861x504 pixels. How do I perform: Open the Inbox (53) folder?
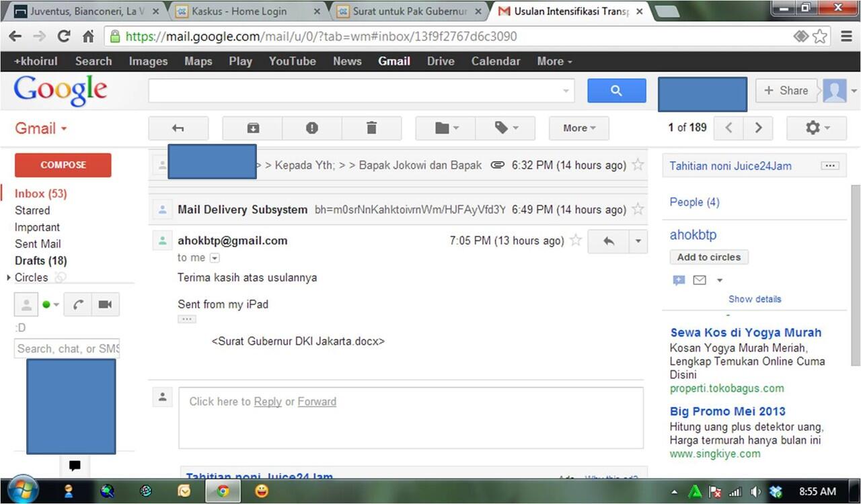click(41, 194)
